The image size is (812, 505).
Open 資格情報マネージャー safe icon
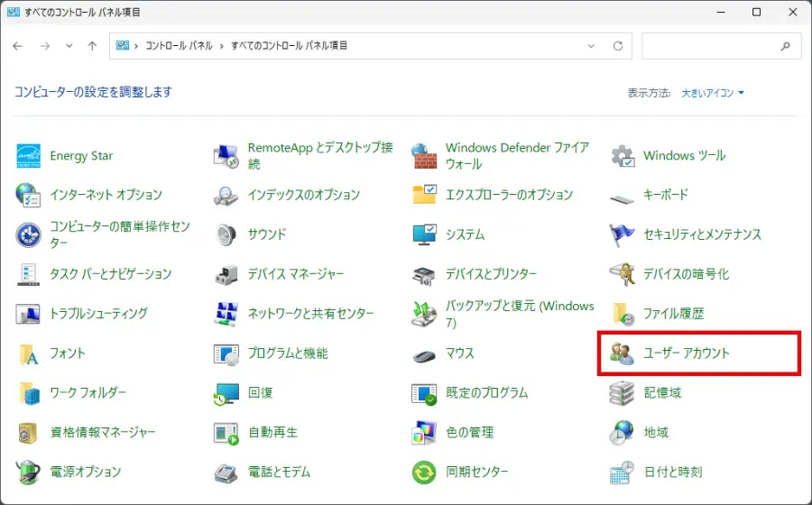28,432
